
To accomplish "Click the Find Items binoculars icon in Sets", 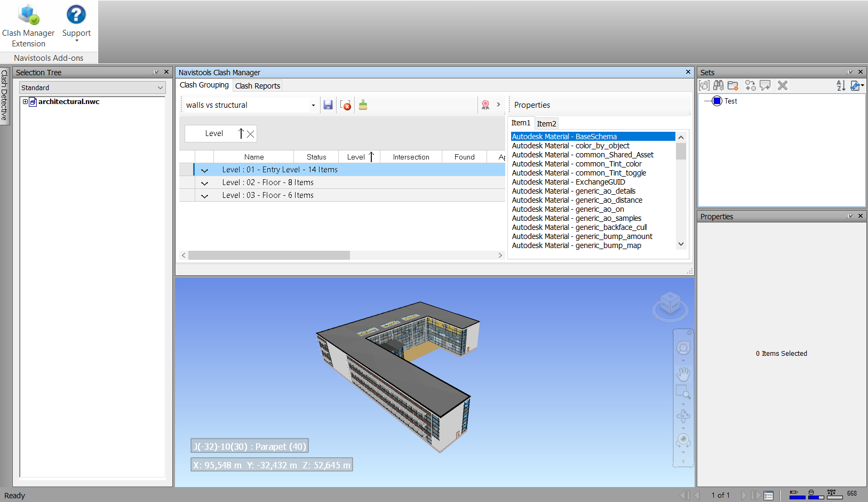I will 719,85.
